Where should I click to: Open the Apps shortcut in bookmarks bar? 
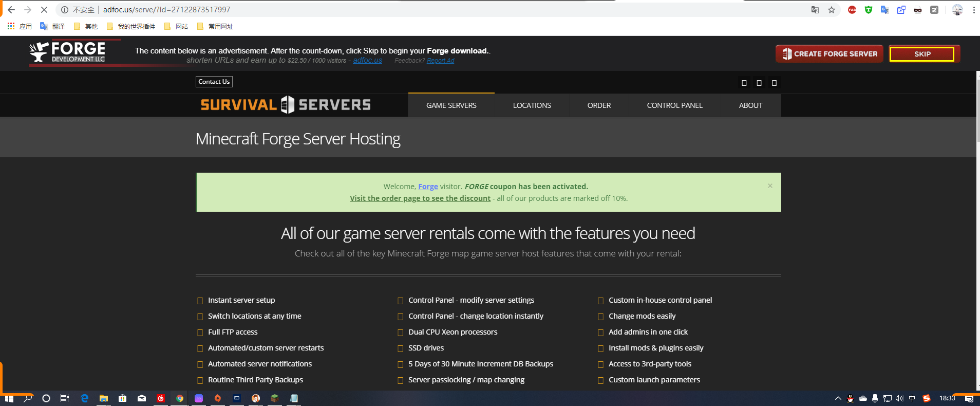[20, 26]
